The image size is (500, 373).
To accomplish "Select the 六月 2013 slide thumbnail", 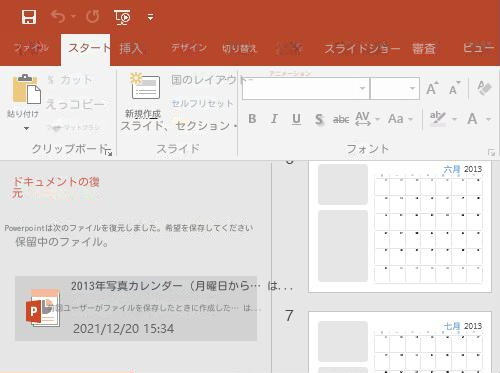I will (x=400, y=226).
